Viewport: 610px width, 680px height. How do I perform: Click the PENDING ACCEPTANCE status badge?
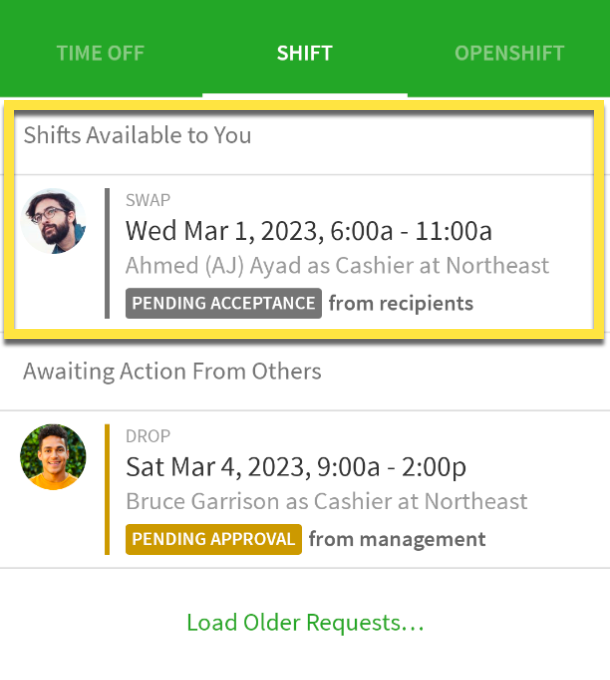point(223,303)
